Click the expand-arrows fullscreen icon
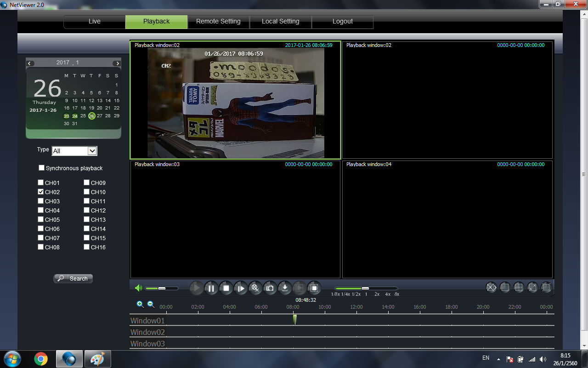Image resolution: width=588 pixels, height=368 pixels. [532, 287]
